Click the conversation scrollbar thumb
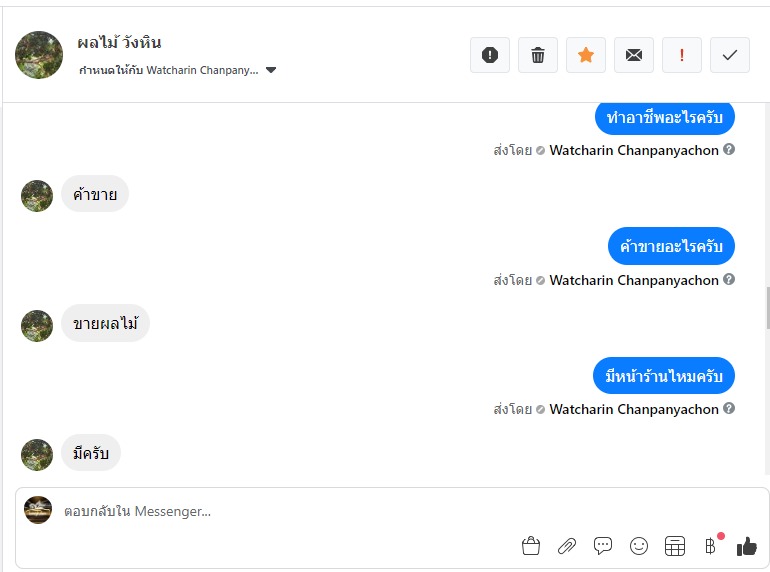Viewport: 770px width, 572px height. [x=767, y=312]
